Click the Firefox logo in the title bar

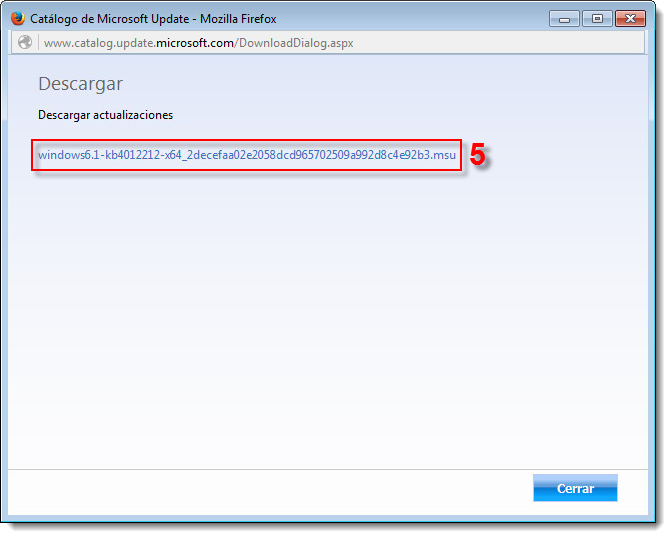(x=17, y=18)
